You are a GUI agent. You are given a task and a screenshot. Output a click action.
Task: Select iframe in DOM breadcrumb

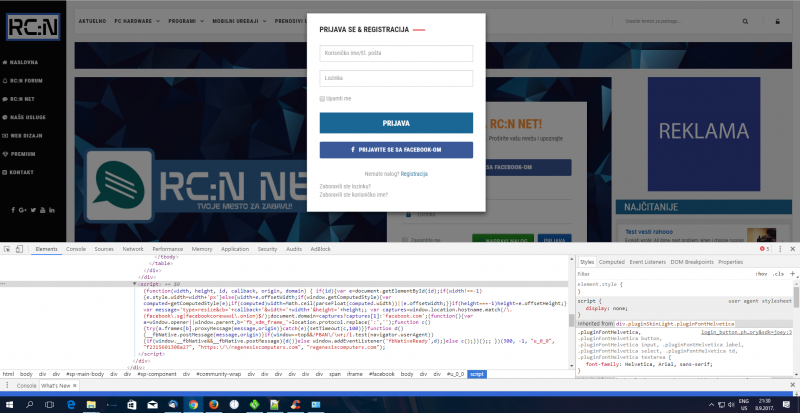click(x=354, y=374)
